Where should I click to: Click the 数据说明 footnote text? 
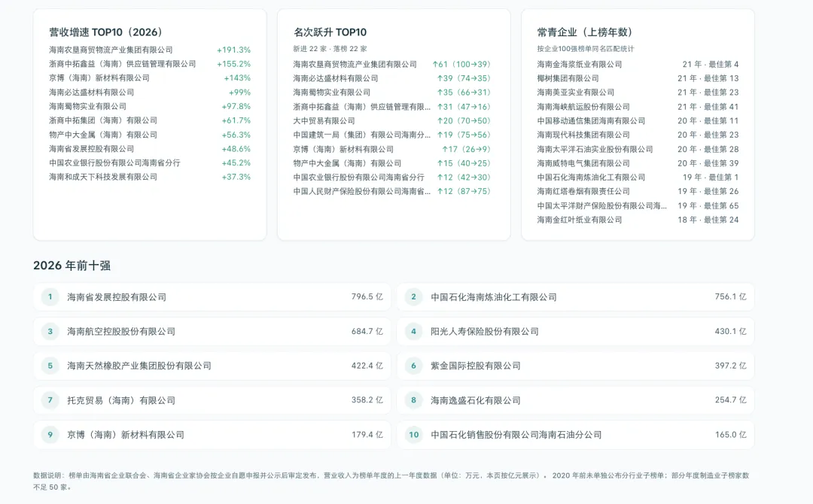pos(391,481)
